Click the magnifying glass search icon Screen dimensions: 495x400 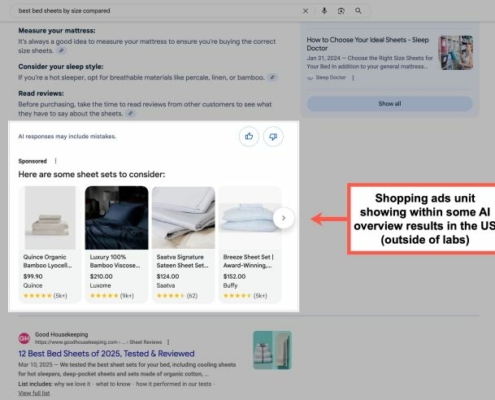[358, 11]
